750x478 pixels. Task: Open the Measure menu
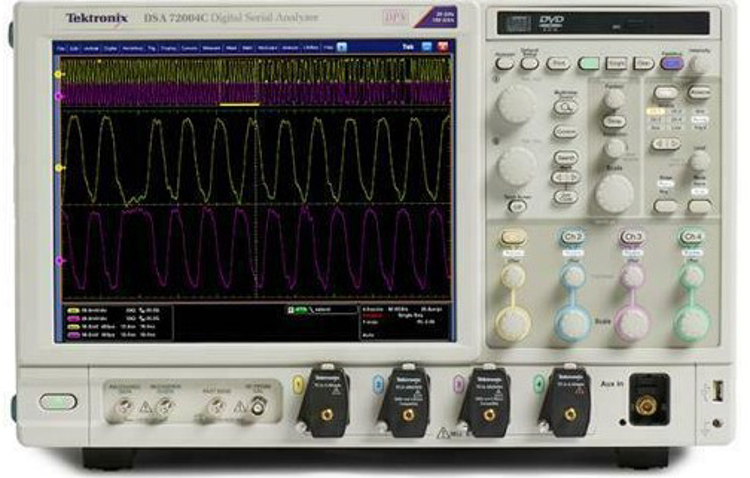coord(208,47)
